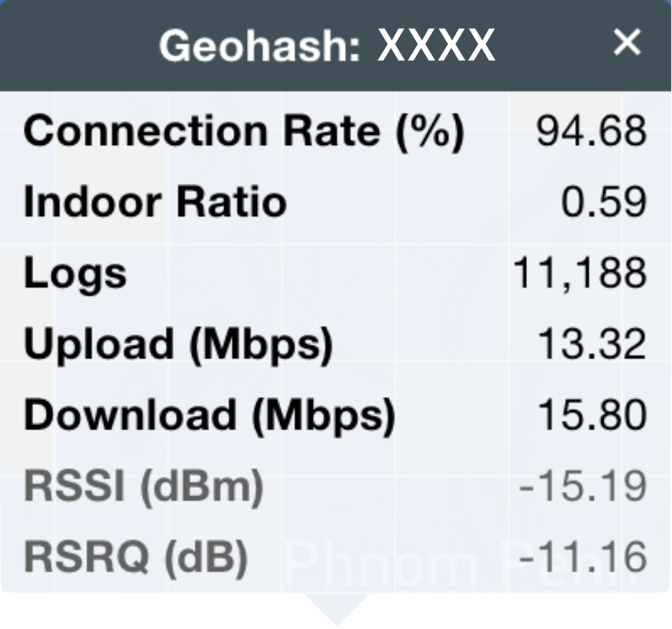Screen dimensions: 672x629
Task: Click the dark header bar of popup
Action: 335,45
